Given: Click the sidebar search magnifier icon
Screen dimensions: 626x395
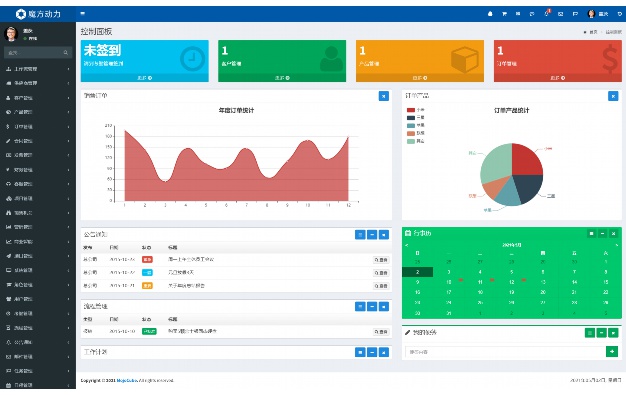Looking at the screenshot, I should click(65, 53).
